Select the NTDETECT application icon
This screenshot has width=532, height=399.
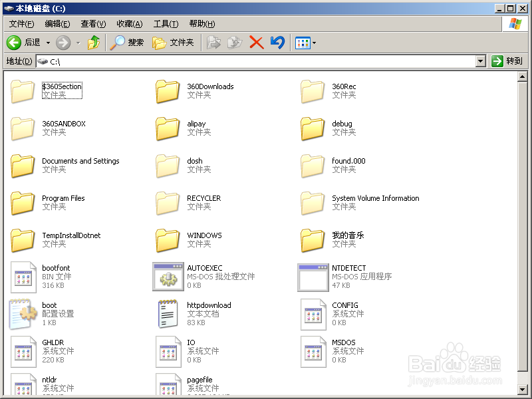point(313,277)
